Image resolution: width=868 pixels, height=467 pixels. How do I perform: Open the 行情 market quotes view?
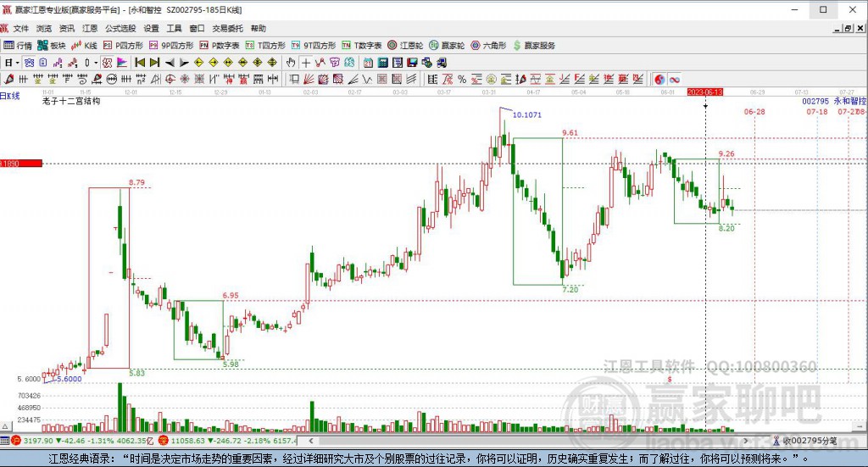click(x=18, y=46)
